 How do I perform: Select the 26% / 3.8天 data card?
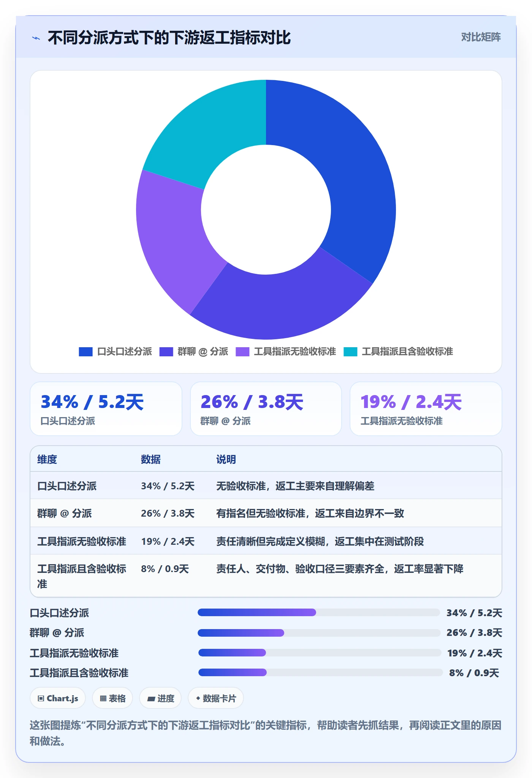coord(266,409)
